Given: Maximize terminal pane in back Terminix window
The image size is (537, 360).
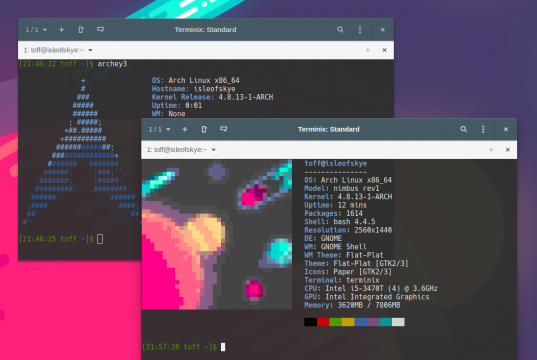Looking at the screenshot, I should [x=368, y=50].
